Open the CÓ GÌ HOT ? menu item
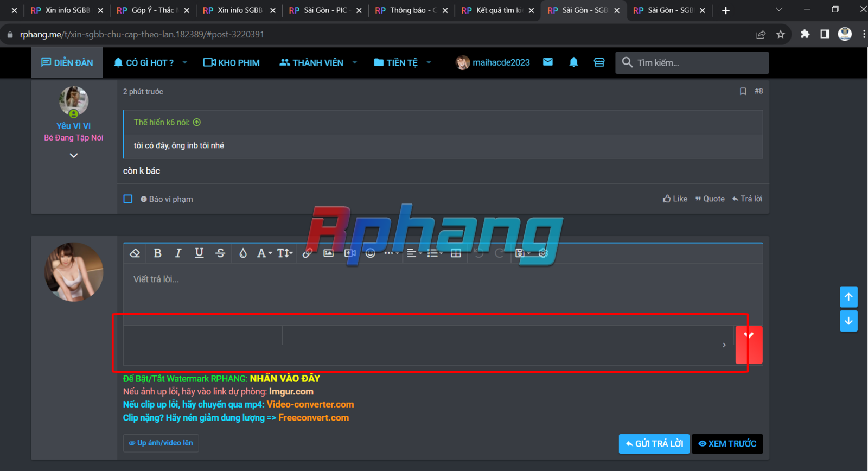 click(x=144, y=62)
